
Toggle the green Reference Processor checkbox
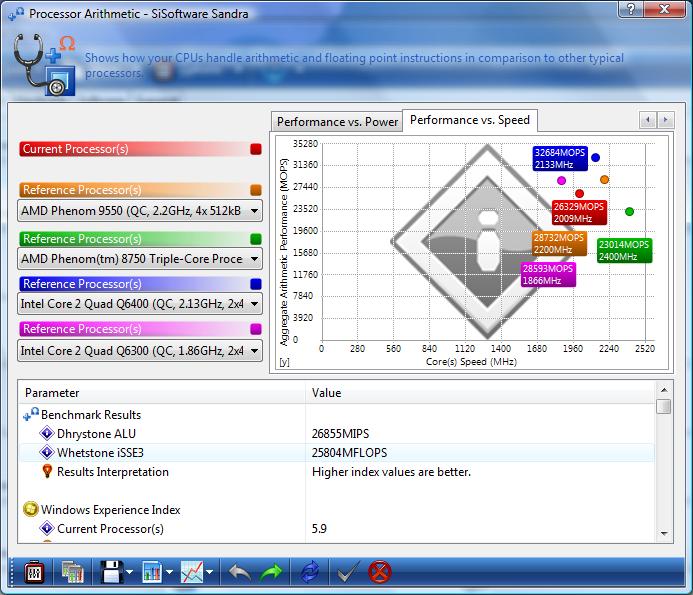coord(256,239)
